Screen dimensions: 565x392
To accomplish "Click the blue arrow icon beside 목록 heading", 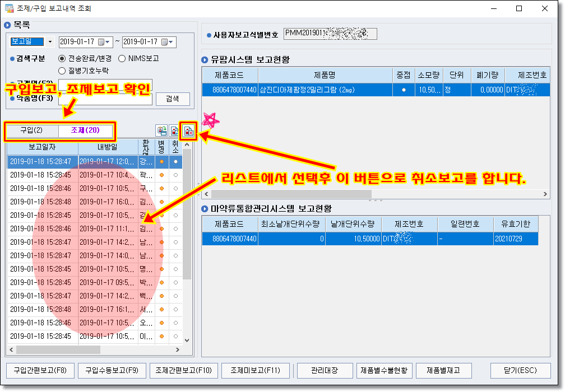I will coord(7,25).
